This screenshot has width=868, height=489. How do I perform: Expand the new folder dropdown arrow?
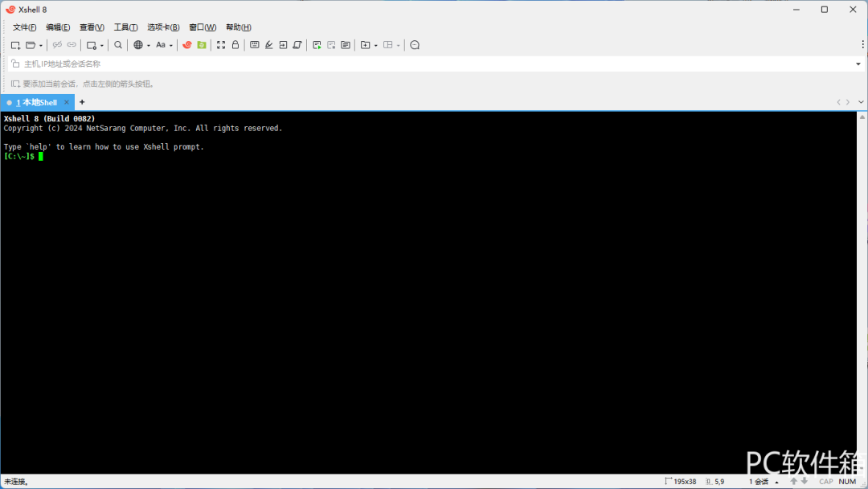point(376,45)
